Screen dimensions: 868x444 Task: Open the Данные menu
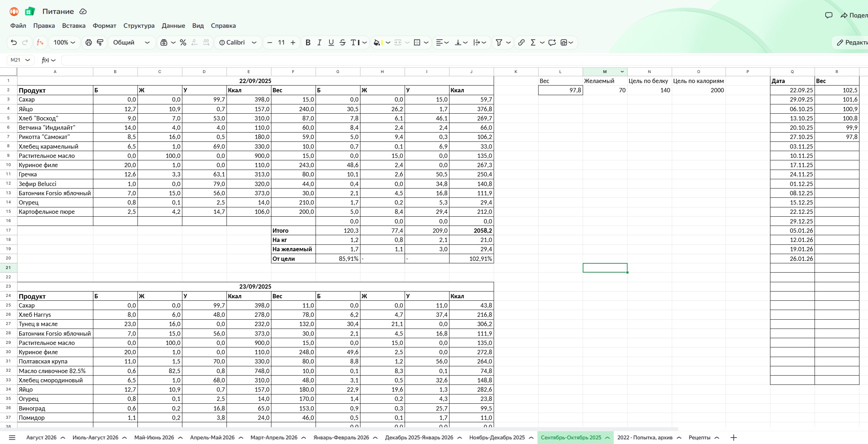pos(173,26)
